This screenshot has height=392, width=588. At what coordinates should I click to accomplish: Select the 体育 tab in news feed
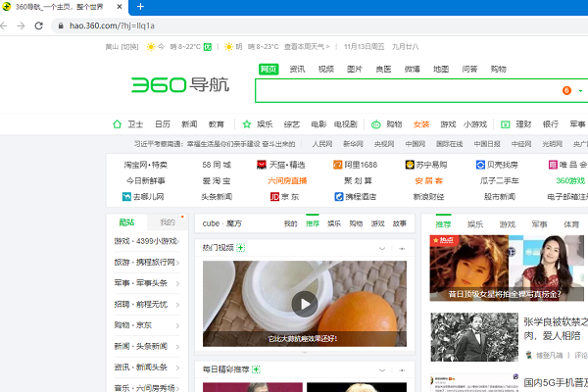[x=571, y=224]
